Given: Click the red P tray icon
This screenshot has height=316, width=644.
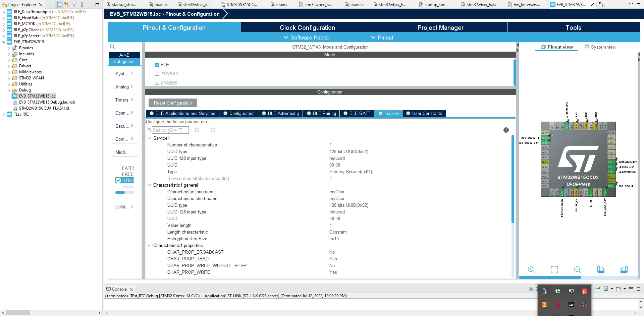Looking at the screenshot, I should click(585, 291).
